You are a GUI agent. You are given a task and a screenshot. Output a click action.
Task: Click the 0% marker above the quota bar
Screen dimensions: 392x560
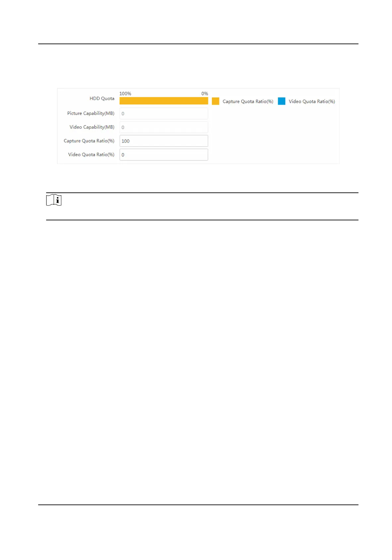(x=204, y=94)
